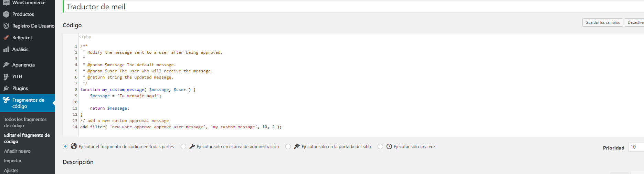Image resolution: width=644 pixels, height=174 pixels.
Task: Select 'Ejecutar solo en el área de administración'
Action: click(183, 146)
